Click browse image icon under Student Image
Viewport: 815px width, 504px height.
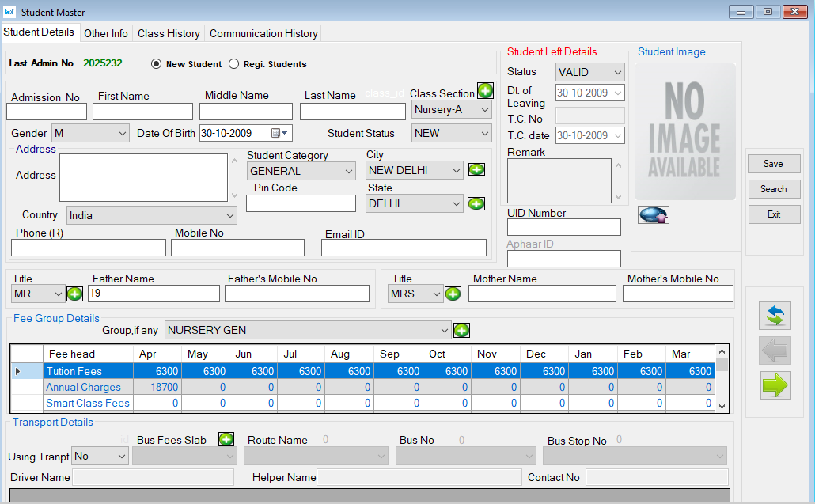(x=653, y=214)
